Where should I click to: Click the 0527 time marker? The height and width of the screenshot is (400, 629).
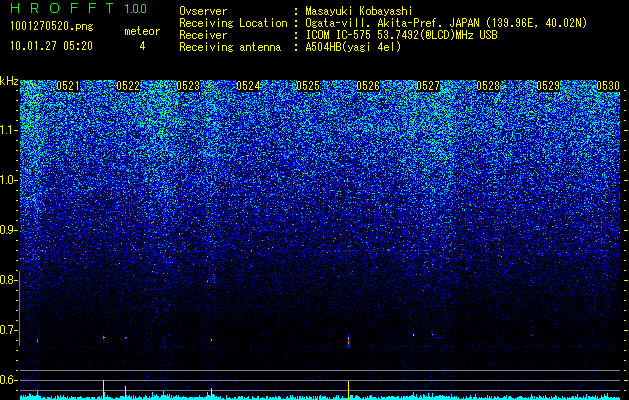click(x=428, y=86)
